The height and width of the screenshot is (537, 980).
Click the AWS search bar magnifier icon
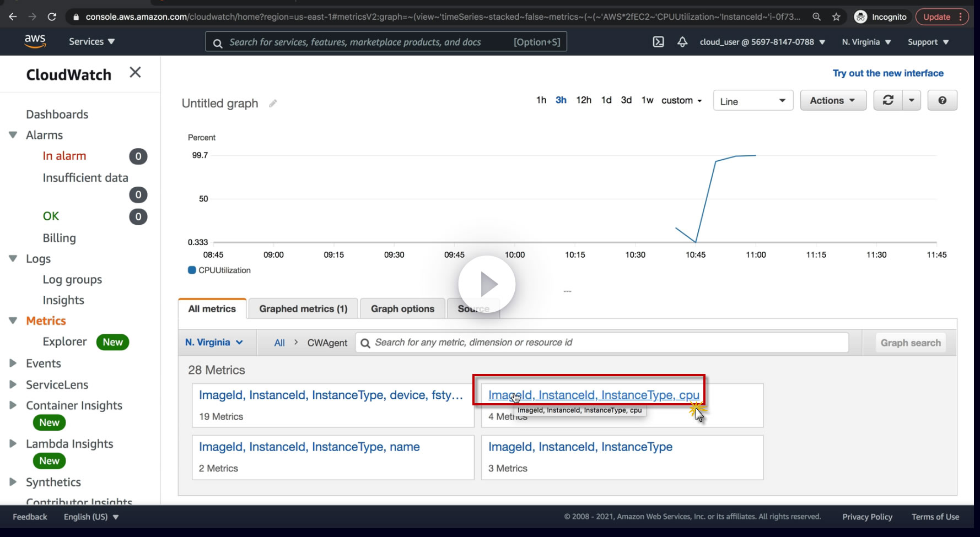218,43
